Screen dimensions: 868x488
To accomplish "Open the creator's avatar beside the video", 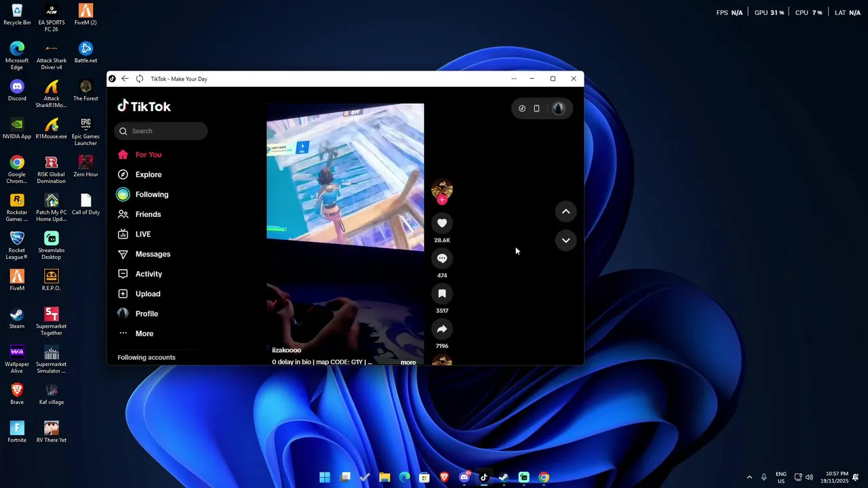I will [442, 189].
